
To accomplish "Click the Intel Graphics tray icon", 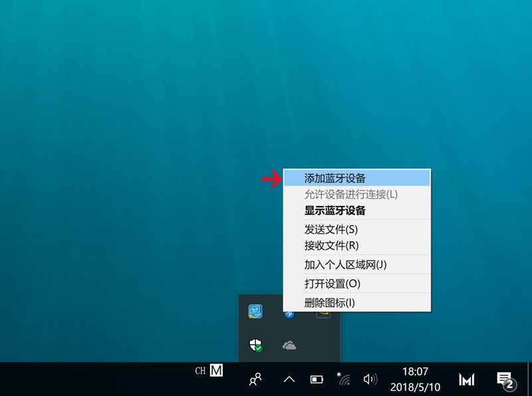I will pos(255,312).
